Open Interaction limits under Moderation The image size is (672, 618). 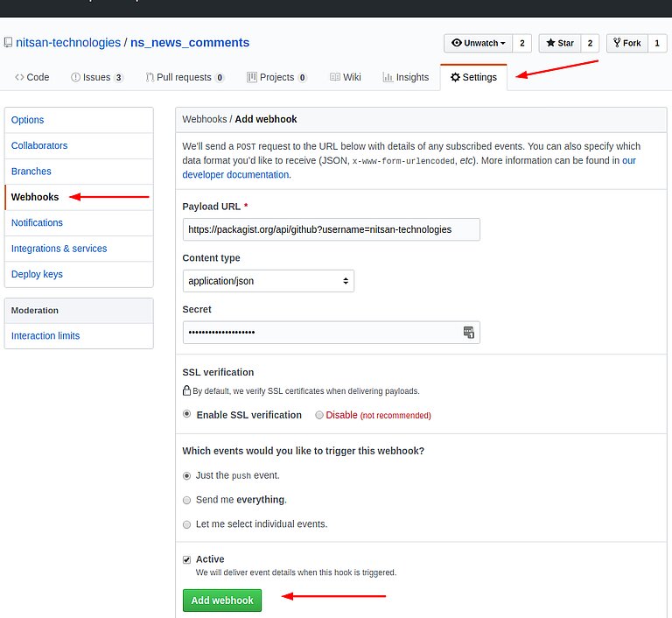pos(79,336)
